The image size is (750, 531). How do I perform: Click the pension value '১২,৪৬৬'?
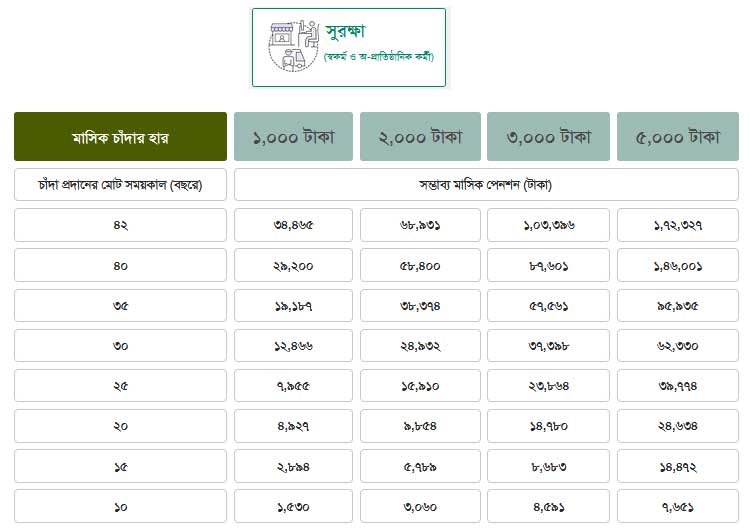click(x=293, y=345)
